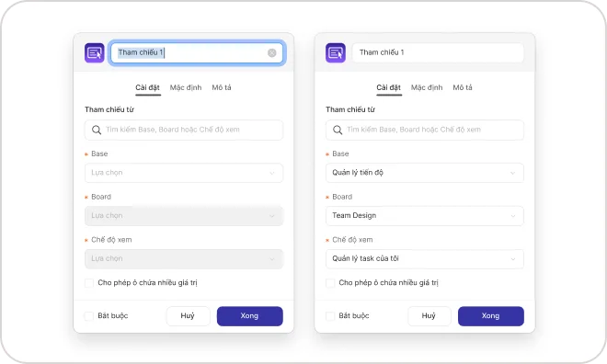Click the purple reference field icon in left panel
Screen dimensions: 607x364
pos(95,52)
